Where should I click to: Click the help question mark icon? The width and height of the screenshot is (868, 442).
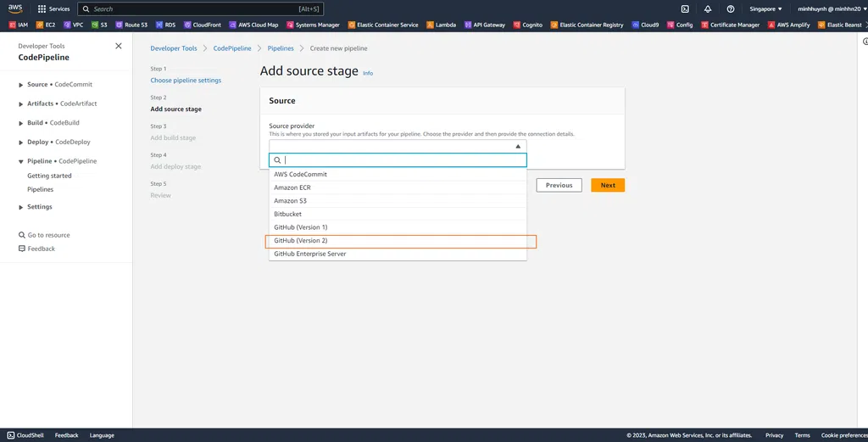coord(731,8)
